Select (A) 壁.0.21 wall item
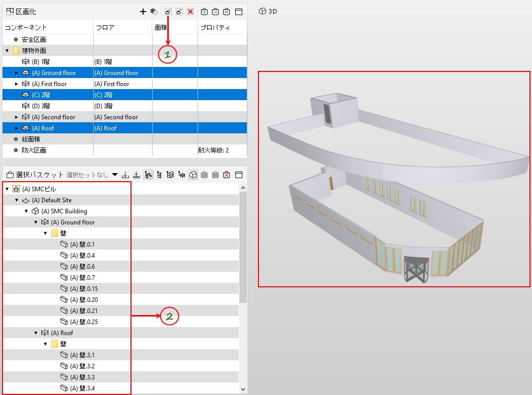 pos(84,311)
